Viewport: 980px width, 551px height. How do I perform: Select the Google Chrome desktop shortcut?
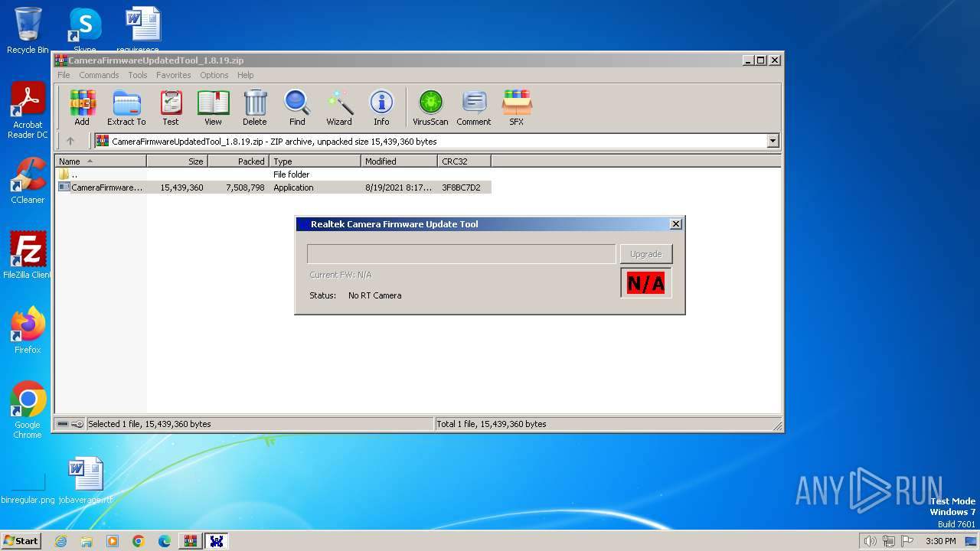28,409
